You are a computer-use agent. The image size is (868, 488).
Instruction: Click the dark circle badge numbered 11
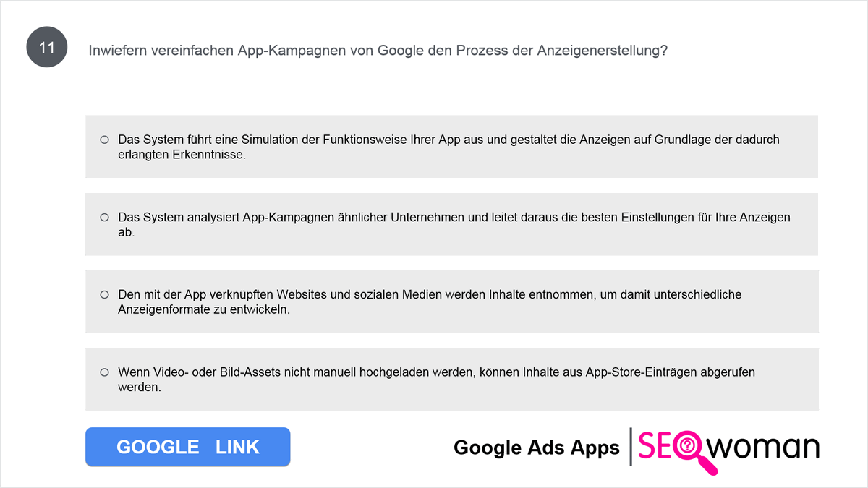point(47,48)
